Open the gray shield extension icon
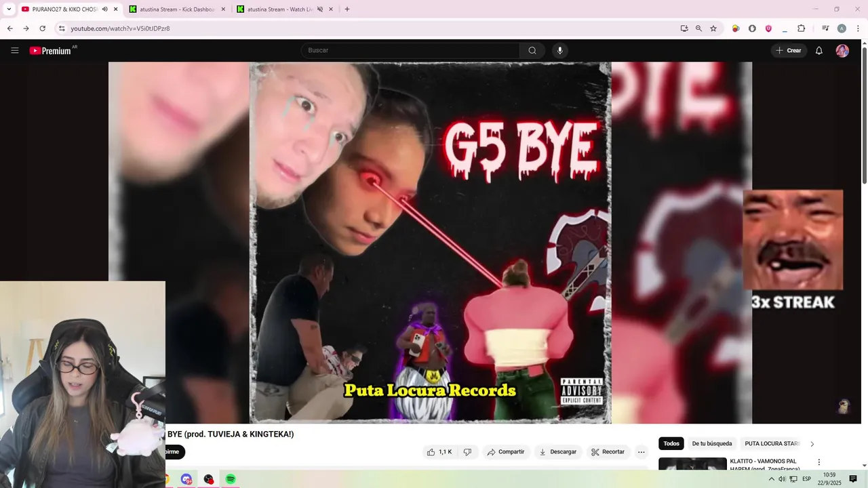Image resolution: width=868 pixels, height=488 pixels. (752, 28)
